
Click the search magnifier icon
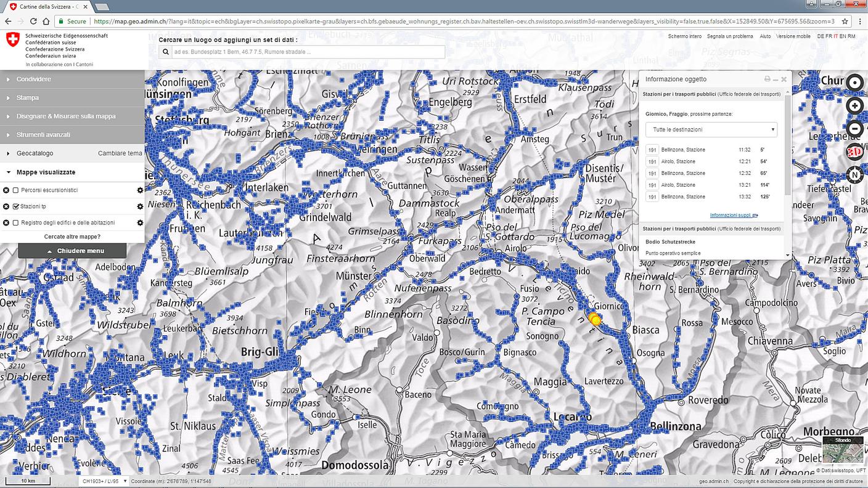click(166, 52)
